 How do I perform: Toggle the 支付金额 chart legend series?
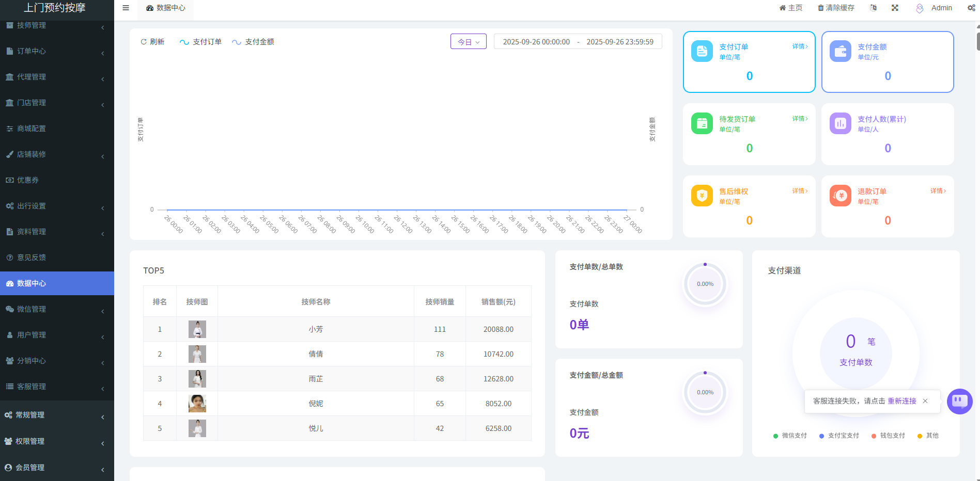point(253,42)
